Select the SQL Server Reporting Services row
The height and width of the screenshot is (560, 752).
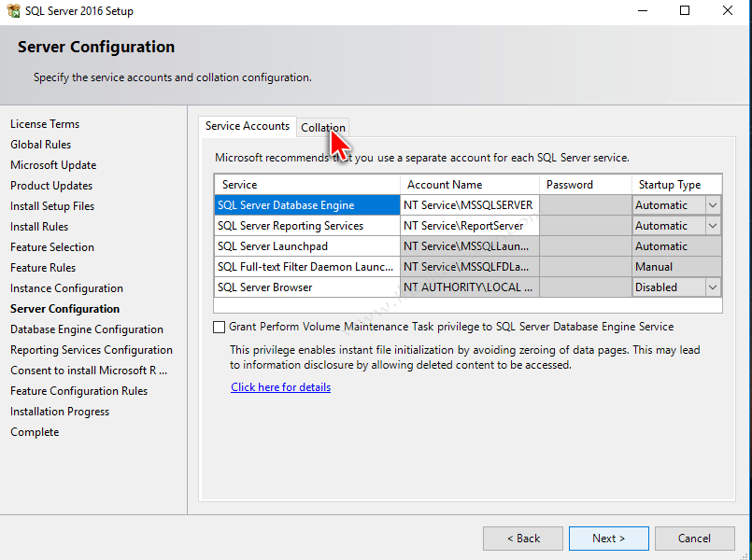(307, 226)
